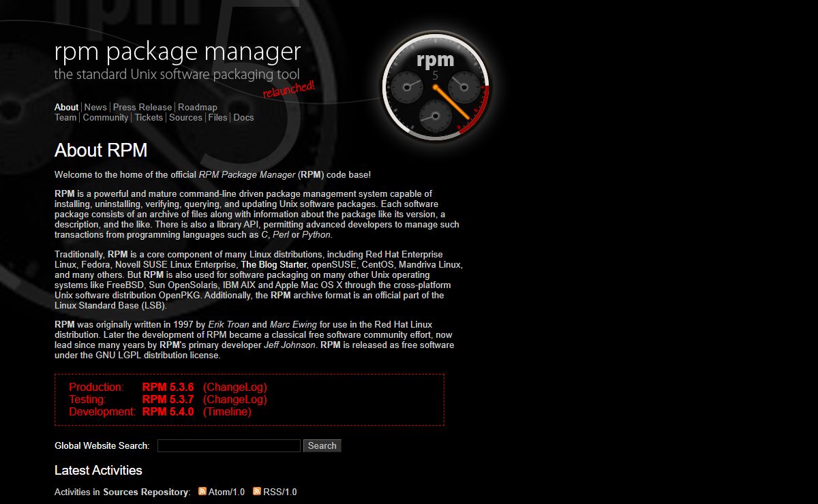Open the RPM 5.3.7 testing release
Image resolution: width=818 pixels, height=504 pixels.
pos(168,399)
